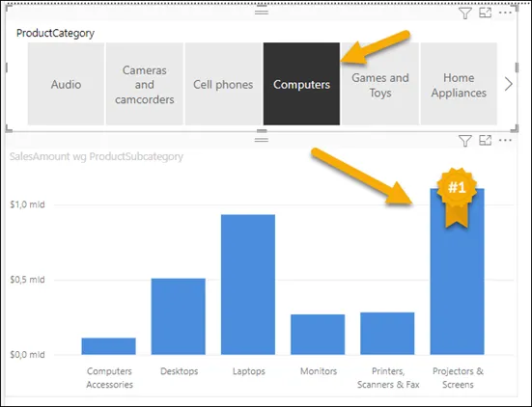Viewport: 532px width, 407px height.
Task: Choose the Games and Toys tile
Action: pos(380,84)
